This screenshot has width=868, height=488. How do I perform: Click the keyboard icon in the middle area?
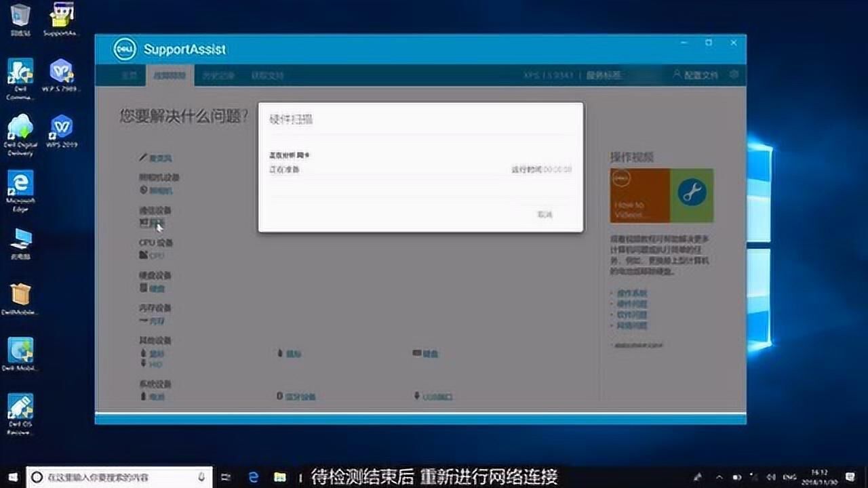[x=416, y=354]
